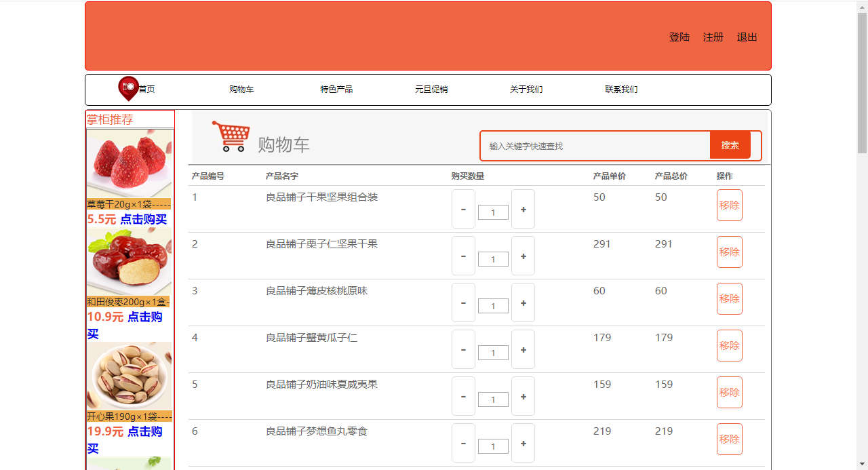Increase quantity for 良品铺子薄皮核桃原味
The width and height of the screenshot is (868, 470).
(523, 302)
